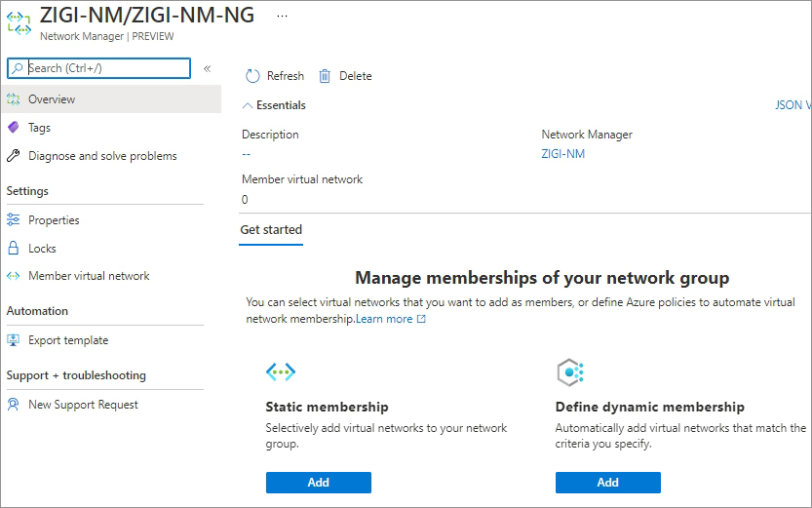The width and height of the screenshot is (812, 508).
Task: Click the Diagnose and solve problems wrench icon
Action: point(14,156)
